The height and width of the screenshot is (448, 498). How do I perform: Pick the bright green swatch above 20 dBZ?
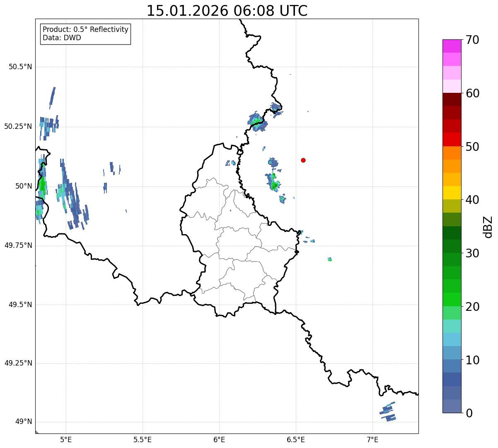pyautogui.click(x=452, y=300)
